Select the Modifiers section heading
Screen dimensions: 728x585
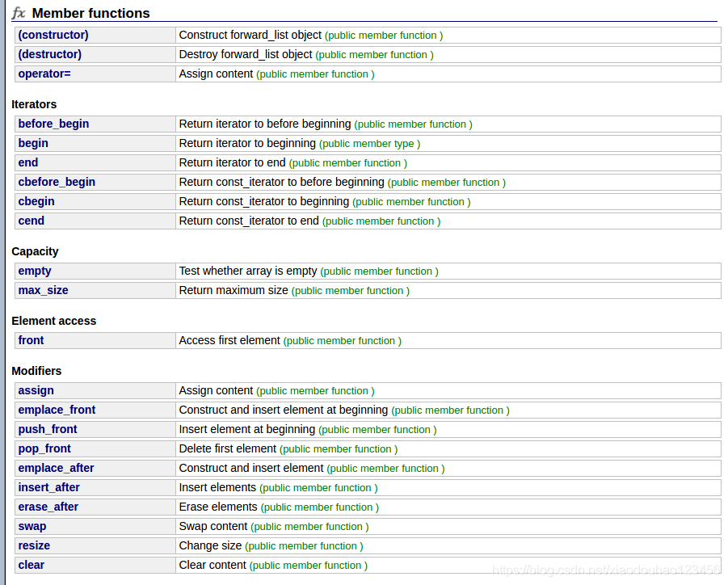pos(36,372)
